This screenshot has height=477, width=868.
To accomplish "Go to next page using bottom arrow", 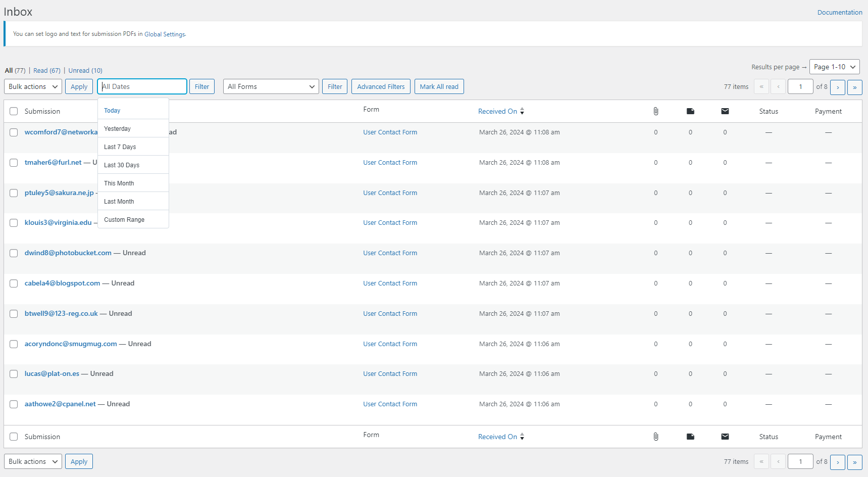I will tap(837, 462).
